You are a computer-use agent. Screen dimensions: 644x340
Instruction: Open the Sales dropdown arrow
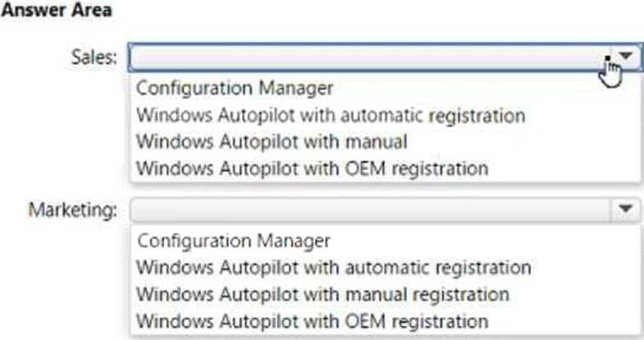pos(627,56)
